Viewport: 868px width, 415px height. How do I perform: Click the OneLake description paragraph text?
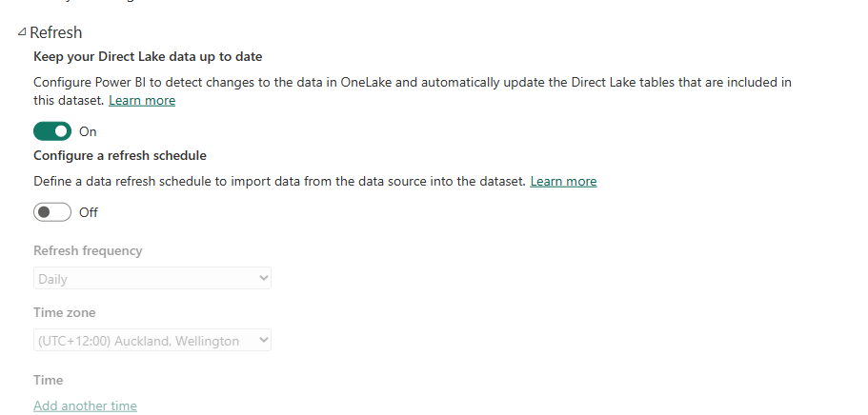coord(412,83)
